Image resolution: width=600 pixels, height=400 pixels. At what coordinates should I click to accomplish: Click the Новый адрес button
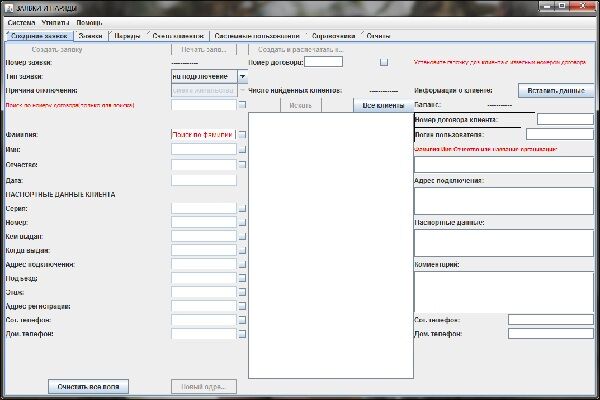click(x=204, y=387)
